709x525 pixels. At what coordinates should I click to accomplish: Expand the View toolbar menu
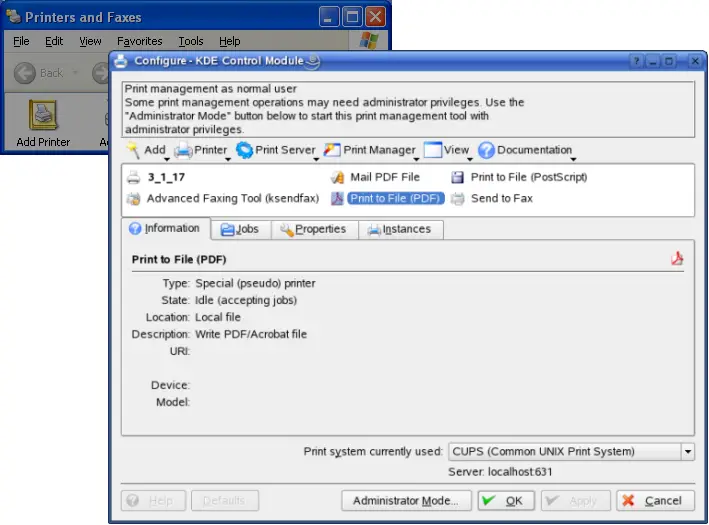coord(447,150)
